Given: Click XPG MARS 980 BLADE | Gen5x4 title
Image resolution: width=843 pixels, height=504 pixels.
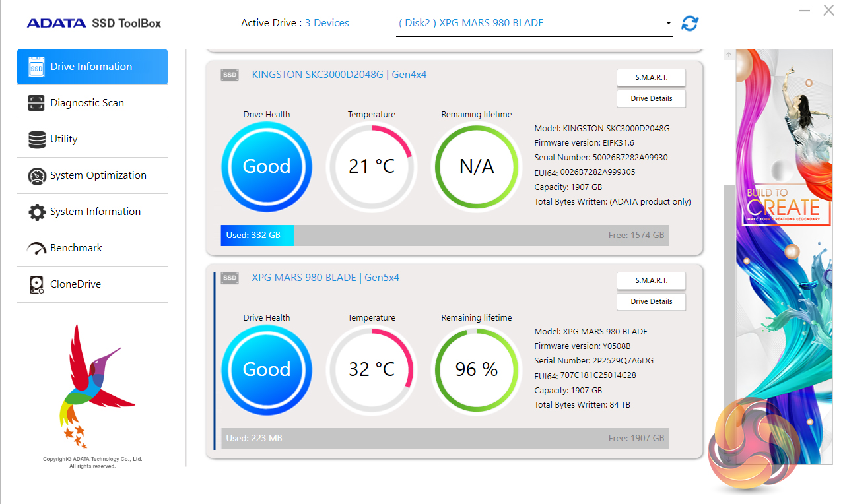Looking at the screenshot, I should 325,278.
